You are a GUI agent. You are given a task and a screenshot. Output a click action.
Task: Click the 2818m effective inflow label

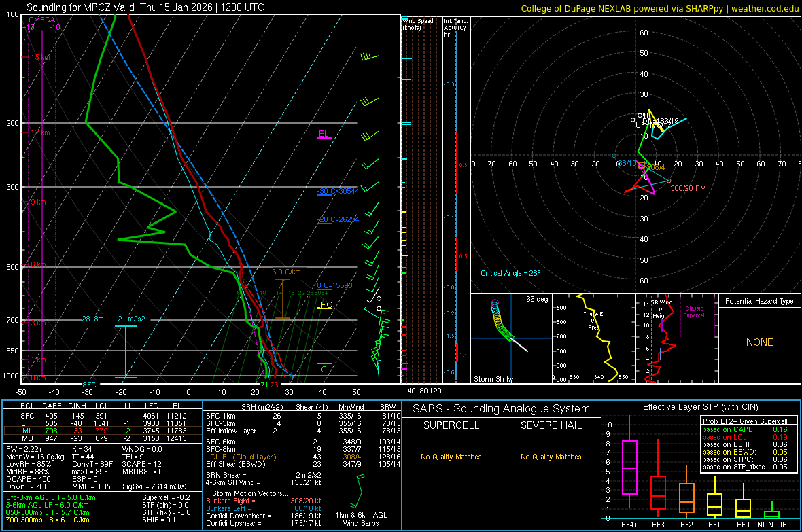92,319
